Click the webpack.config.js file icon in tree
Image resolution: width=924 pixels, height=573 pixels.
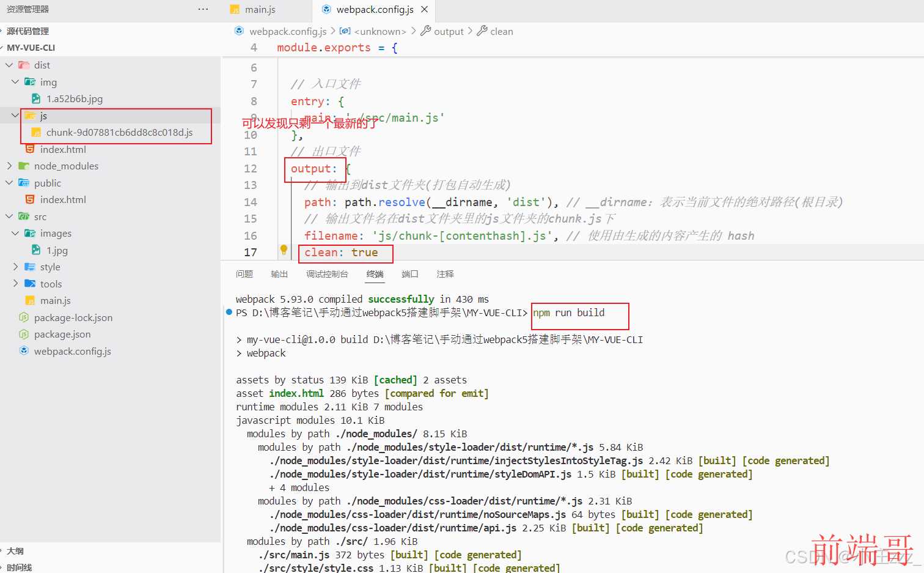tap(24, 351)
